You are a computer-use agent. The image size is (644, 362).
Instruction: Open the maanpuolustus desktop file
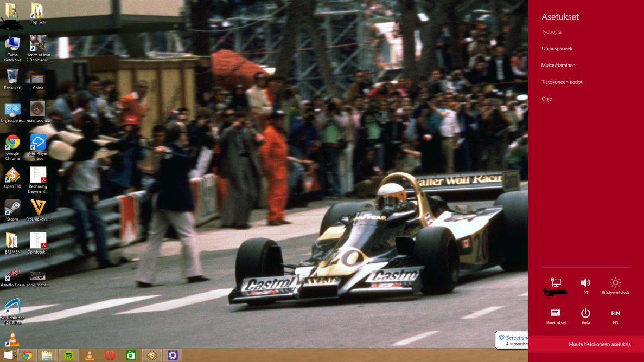click(38, 112)
